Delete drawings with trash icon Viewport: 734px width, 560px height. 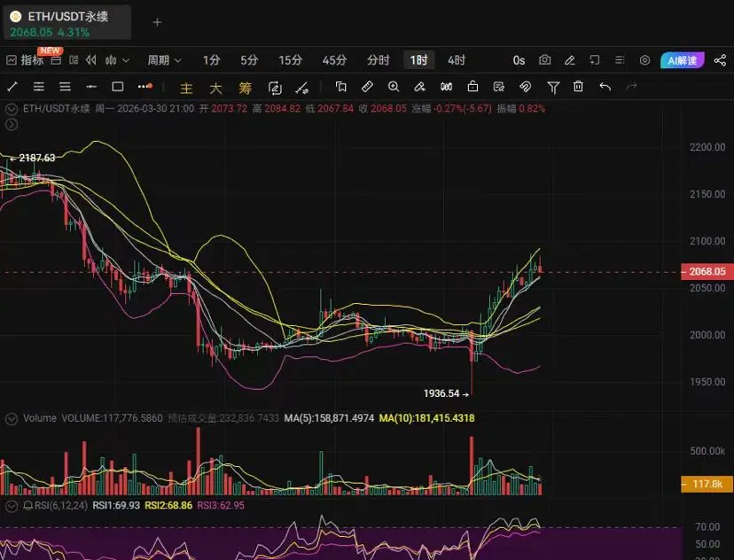578,86
